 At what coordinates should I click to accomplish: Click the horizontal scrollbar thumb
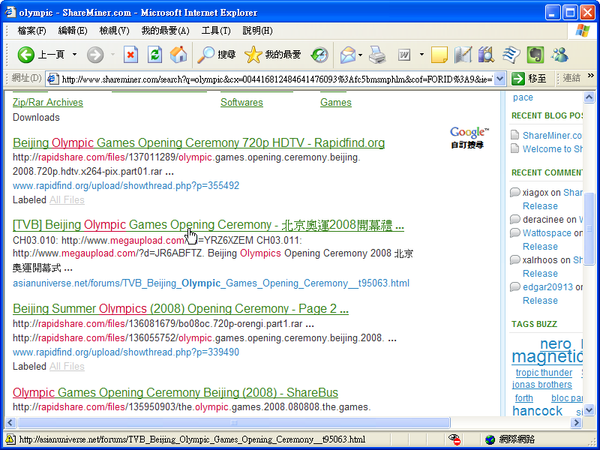[x=234, y=423]
